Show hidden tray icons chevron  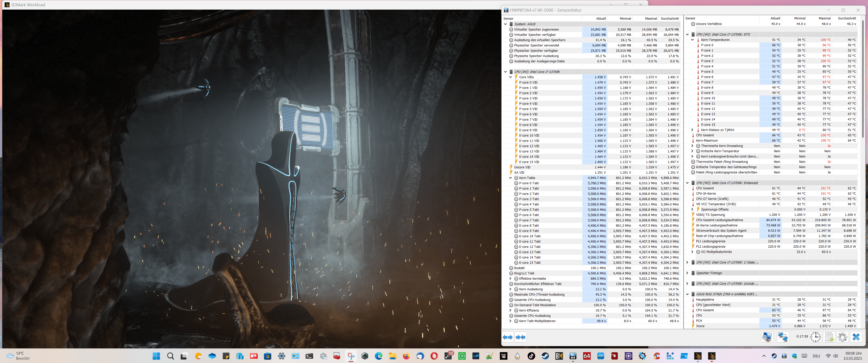(x=764, y=356)
